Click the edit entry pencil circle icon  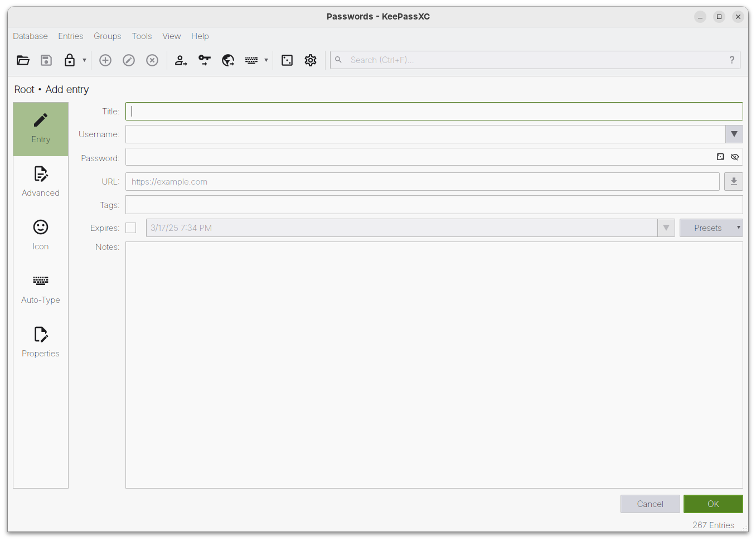pos(129,60)
